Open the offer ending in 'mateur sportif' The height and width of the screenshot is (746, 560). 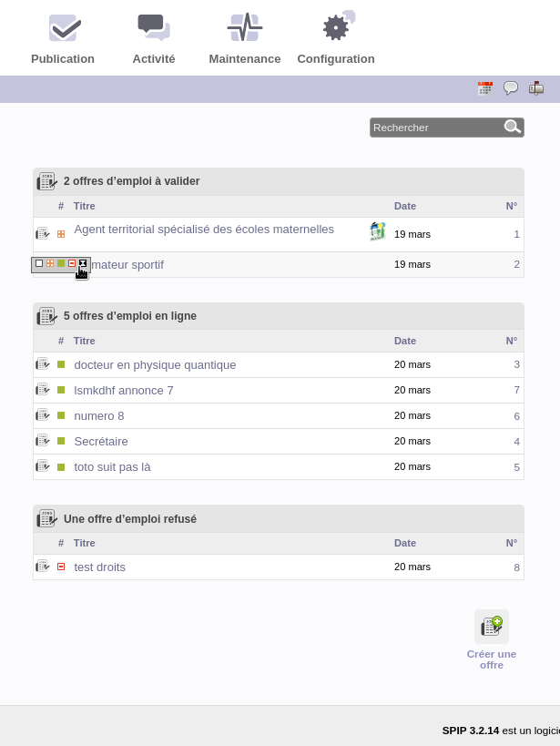[x=127, y=264]
